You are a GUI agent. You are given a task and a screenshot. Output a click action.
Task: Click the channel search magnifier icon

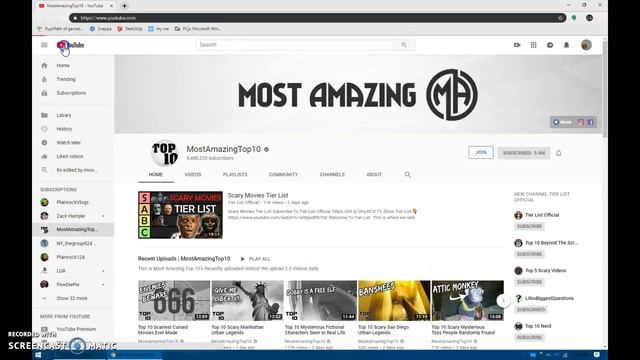407,174
